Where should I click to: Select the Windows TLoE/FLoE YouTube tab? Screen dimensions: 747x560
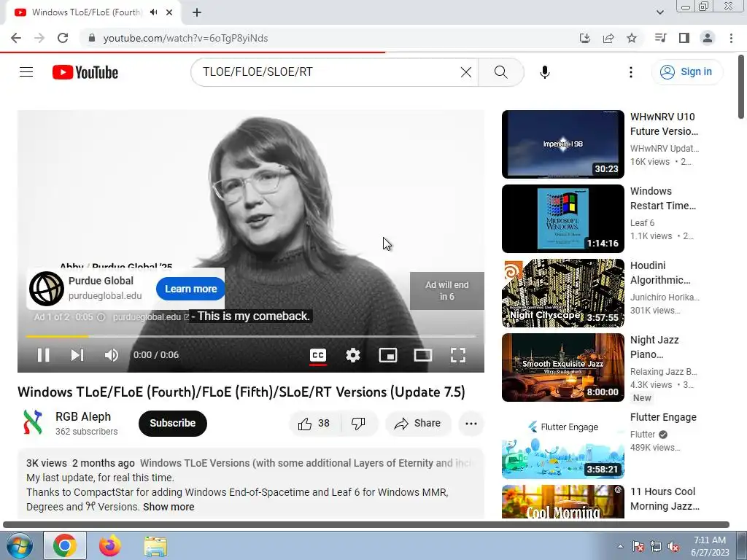point(87,12)
